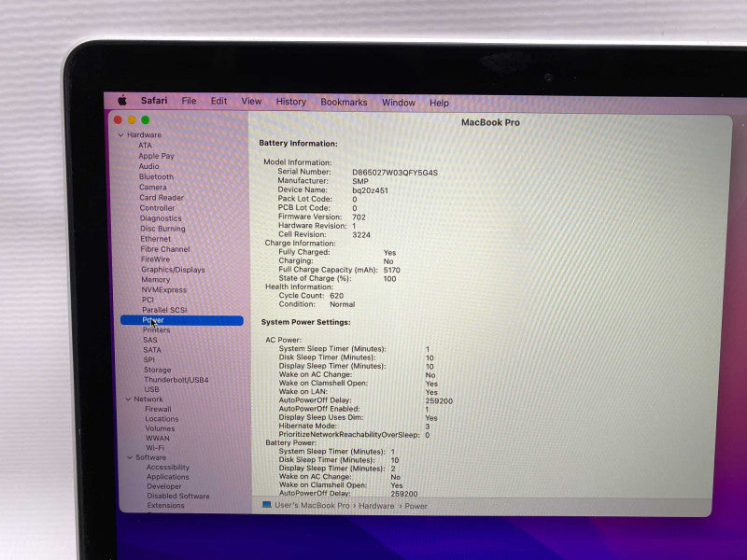Click the battery serial number D865027W03QFY5G4S

394,173
